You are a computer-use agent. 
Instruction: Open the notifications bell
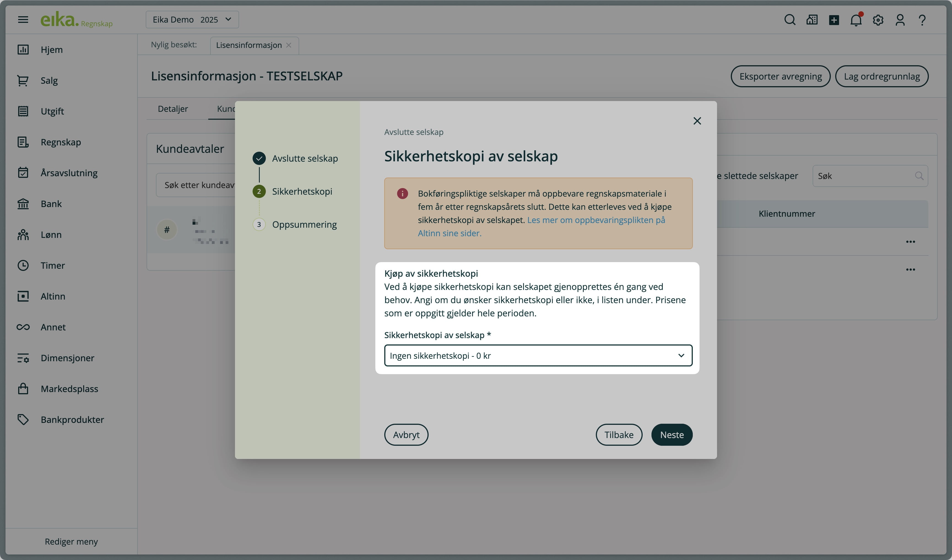[x=856, y=20]
